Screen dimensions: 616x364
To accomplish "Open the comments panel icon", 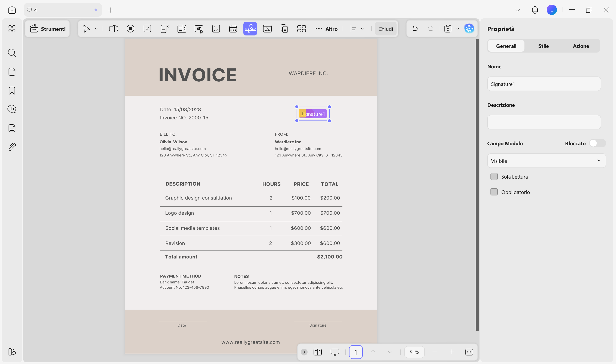I will click(12, 109).
